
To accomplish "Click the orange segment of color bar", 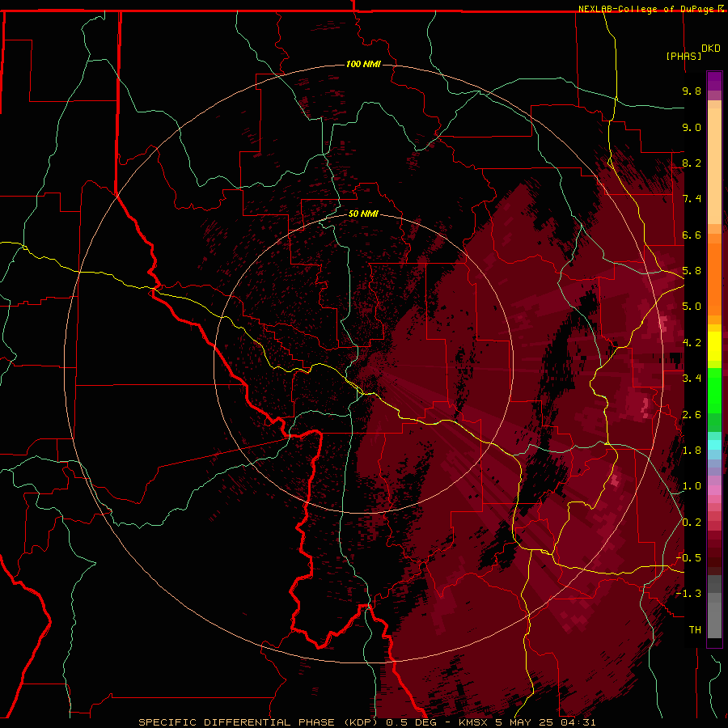I will point(714,278).
